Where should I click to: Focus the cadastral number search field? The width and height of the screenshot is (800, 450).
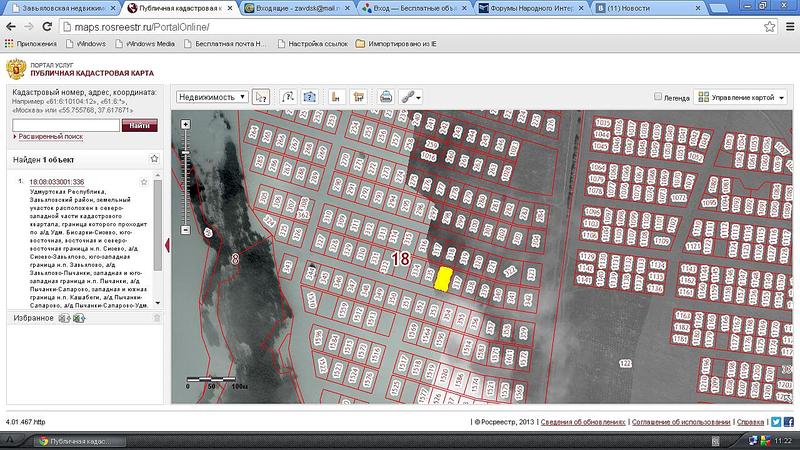(66, 126)
